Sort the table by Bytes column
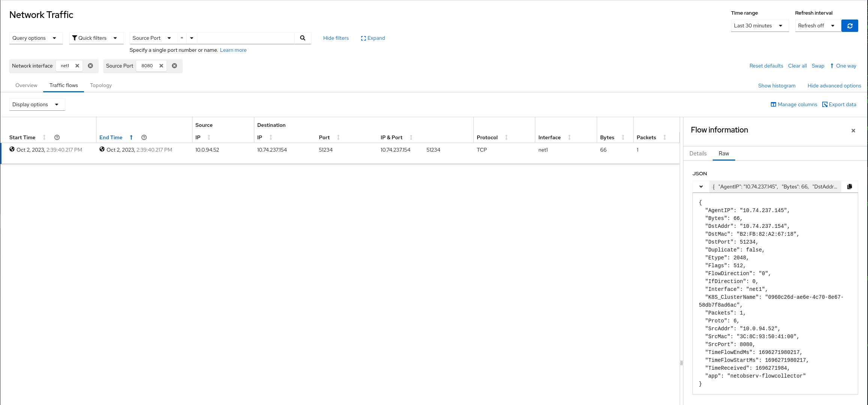 [623, 137]
